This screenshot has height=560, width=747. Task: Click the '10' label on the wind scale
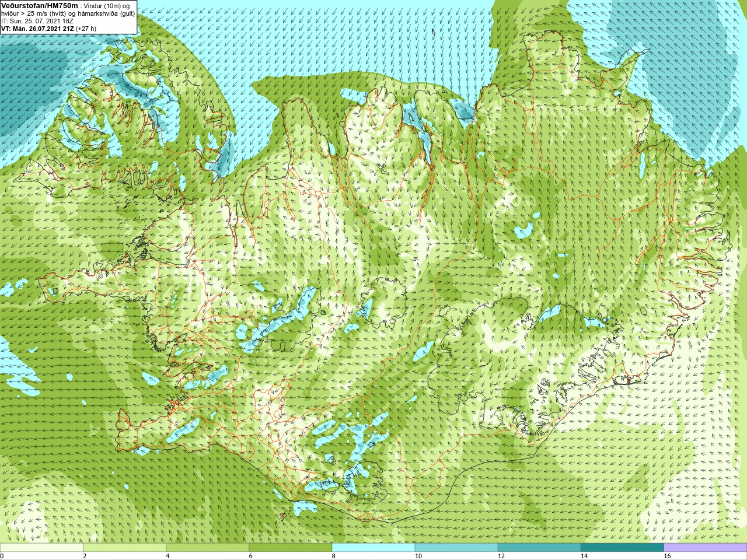(x=418, y=556)
